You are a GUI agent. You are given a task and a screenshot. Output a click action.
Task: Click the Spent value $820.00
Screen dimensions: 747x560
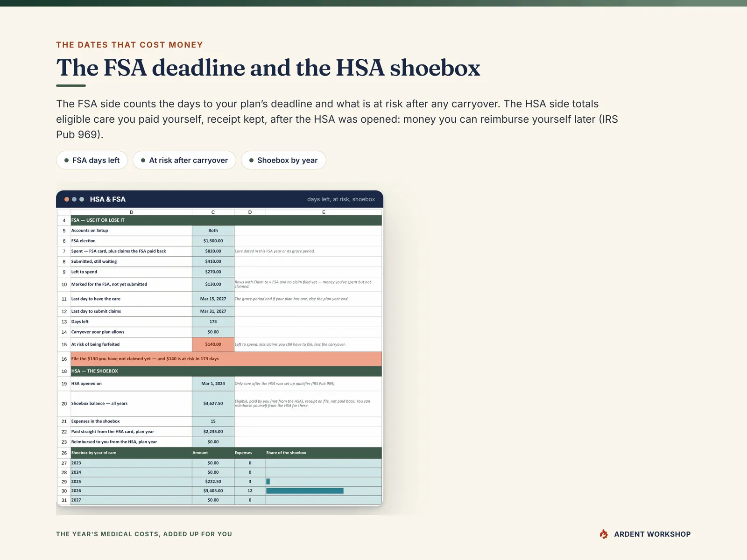[213, 251]
